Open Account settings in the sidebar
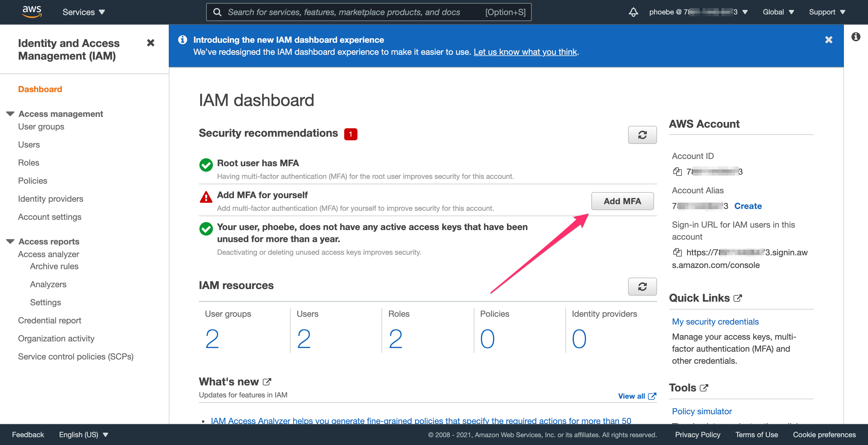The image size is (868, 445). [50, 217]
